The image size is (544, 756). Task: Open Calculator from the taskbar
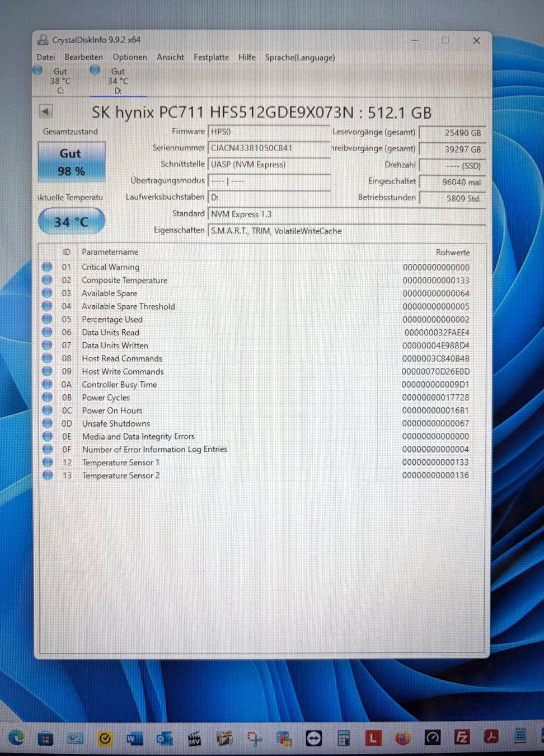(x=343, y=739)
